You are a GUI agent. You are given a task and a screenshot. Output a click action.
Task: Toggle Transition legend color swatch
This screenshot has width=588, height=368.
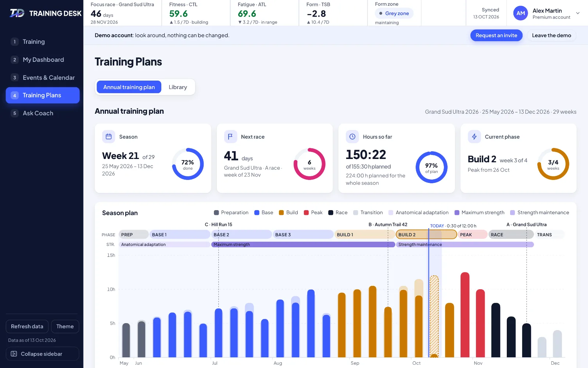356,213
